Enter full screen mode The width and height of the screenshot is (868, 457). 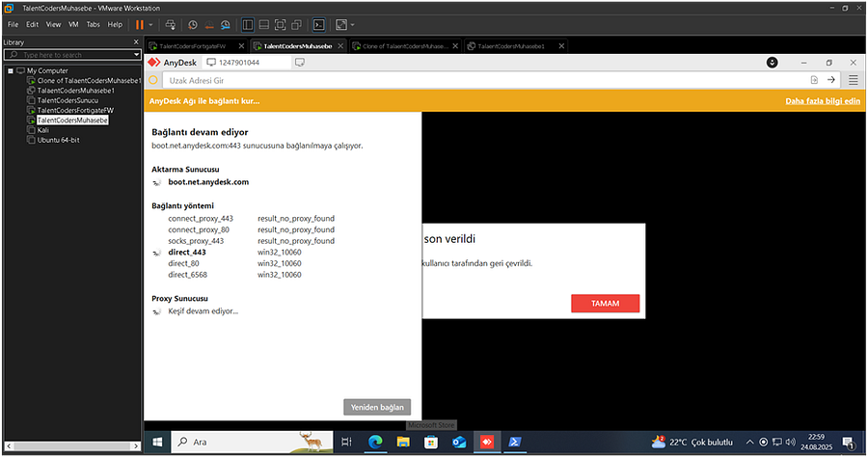[x=280, y=25]
